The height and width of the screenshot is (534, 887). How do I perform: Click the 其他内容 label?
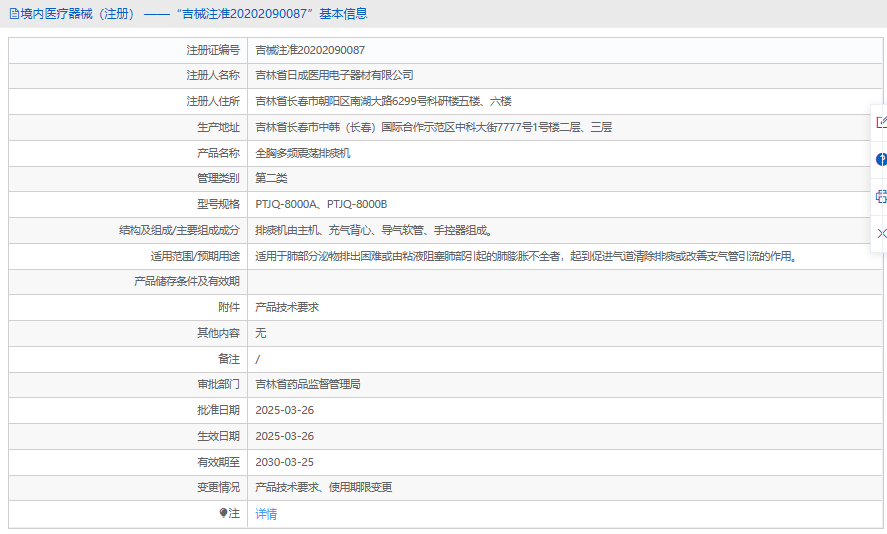tap(218, 333)
